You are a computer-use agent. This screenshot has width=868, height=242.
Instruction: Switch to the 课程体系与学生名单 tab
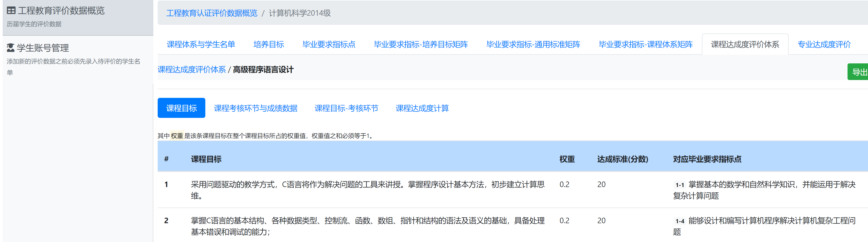pyautogui.click(x=201, y=44)
